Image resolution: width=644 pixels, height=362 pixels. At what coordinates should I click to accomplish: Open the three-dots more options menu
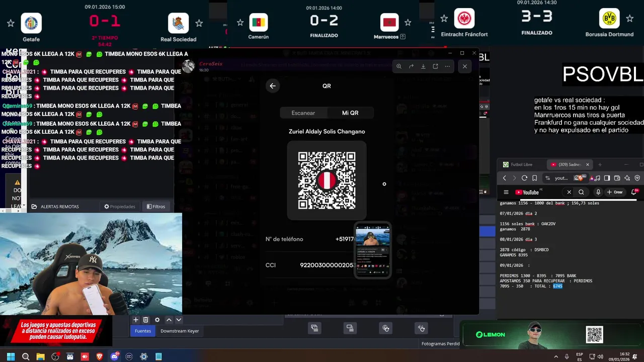447,66
